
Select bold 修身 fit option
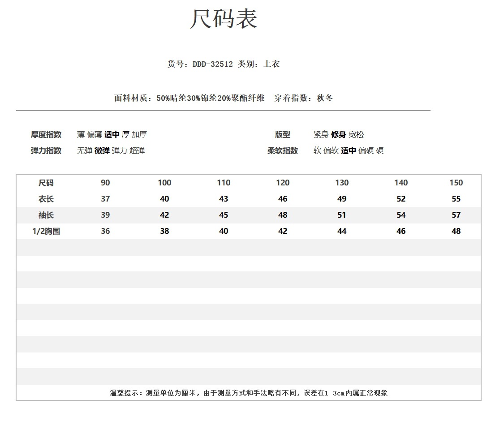click(x=339, y=134)
